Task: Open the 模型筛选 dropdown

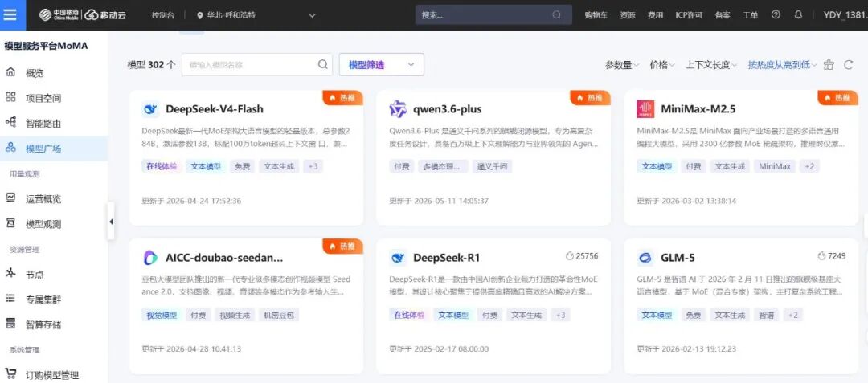Action: (x=382, y=65)
